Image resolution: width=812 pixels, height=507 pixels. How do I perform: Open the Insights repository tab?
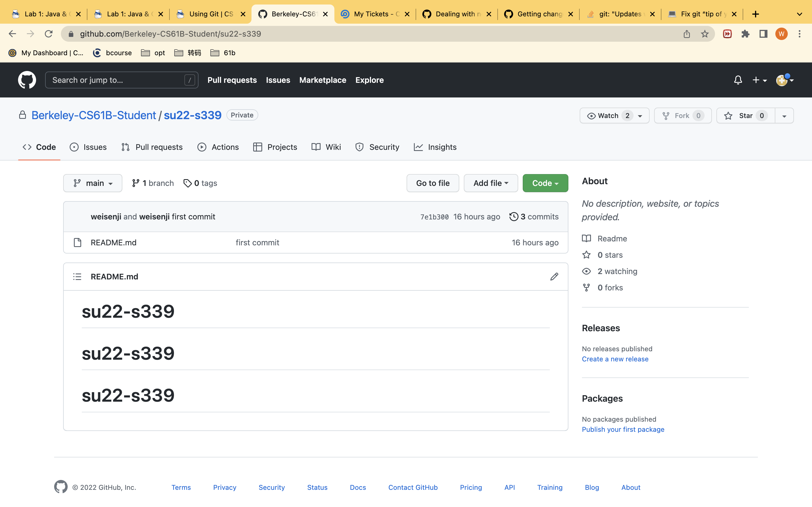[435, 147]
